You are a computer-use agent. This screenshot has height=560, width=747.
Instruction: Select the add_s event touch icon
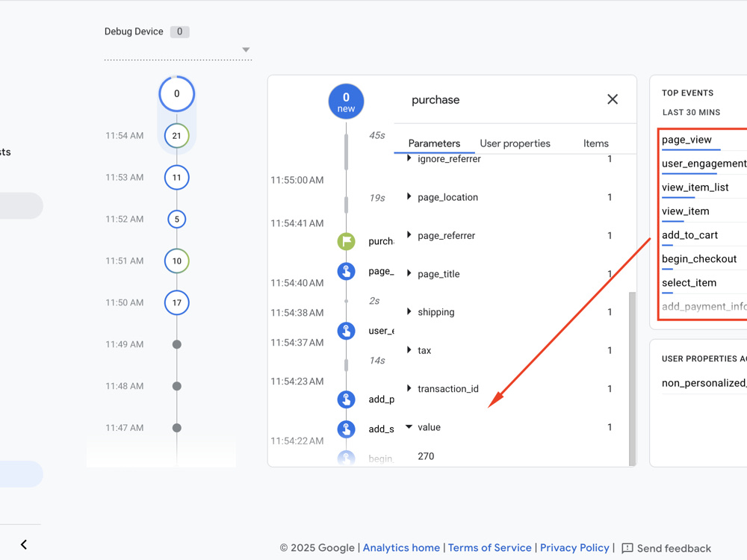pos(347,429)
